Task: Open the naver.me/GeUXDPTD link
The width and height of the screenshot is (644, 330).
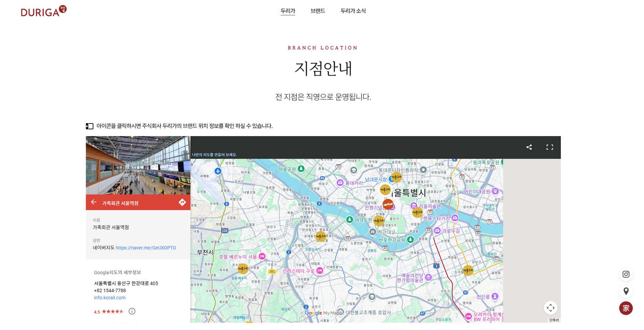Action: pyautogui.click(x=146, y=248)
